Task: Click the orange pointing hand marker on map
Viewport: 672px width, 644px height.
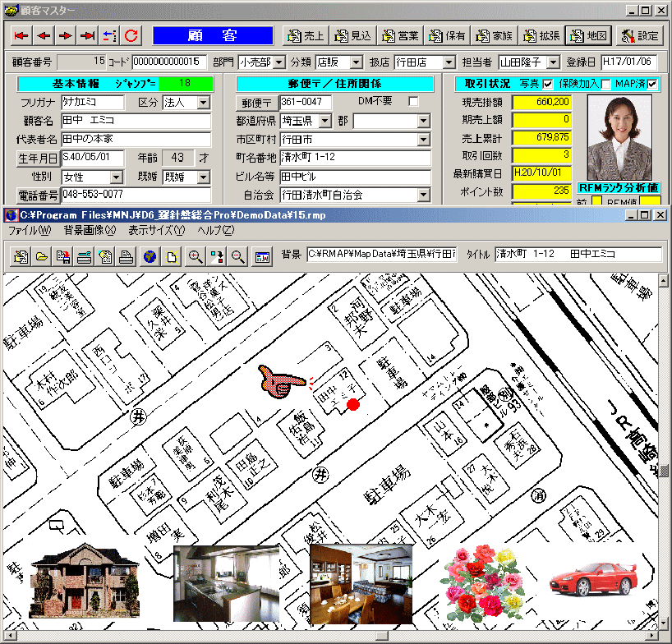Action: [282, 381]
